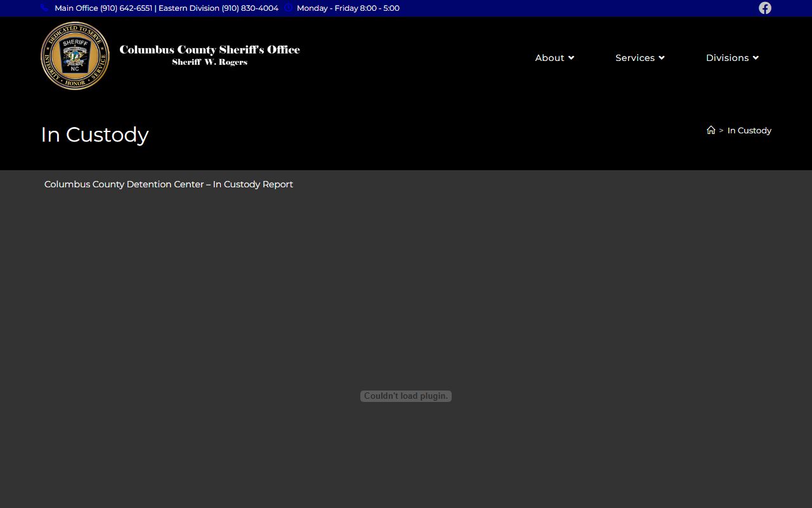Click the Columbus County Sheriff's Office title
This screenshot has height=508, width=812.
pyautogui.click(x=209, y=50)
